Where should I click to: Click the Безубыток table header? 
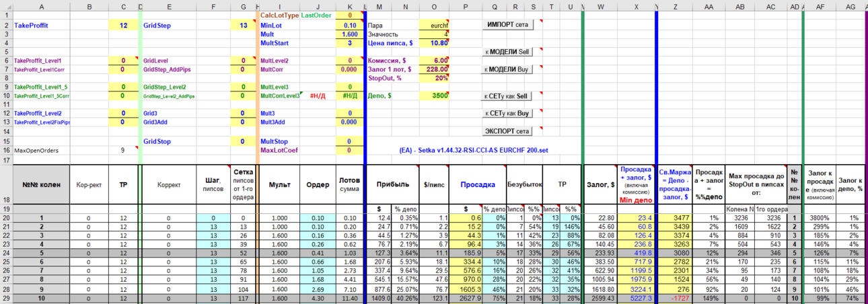click(x=523, y=184)
